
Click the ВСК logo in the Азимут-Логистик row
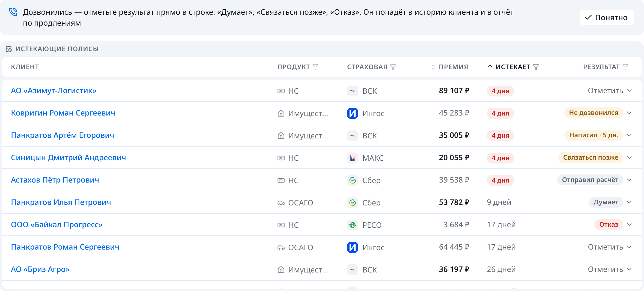coord(353,91)
